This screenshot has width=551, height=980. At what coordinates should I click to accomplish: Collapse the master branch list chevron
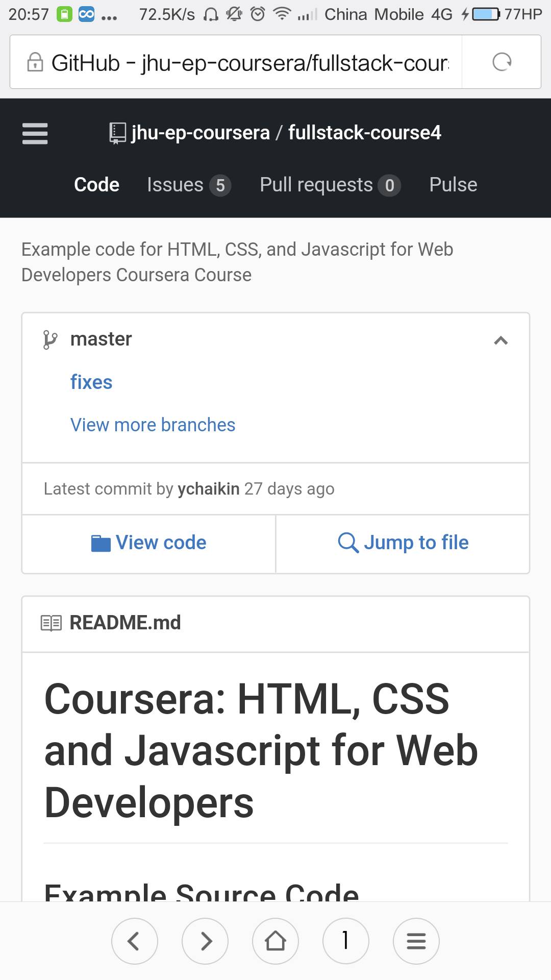(501, 340)
